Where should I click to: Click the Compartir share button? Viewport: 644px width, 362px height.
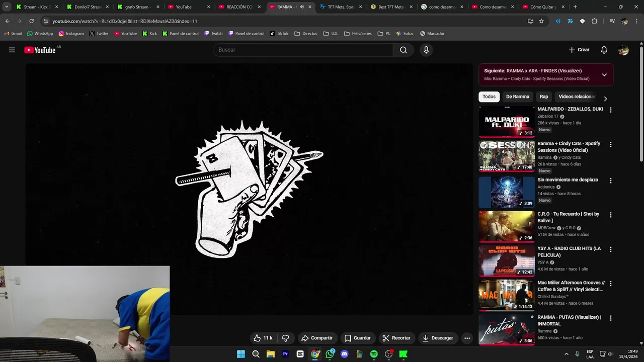click(316, 338)
